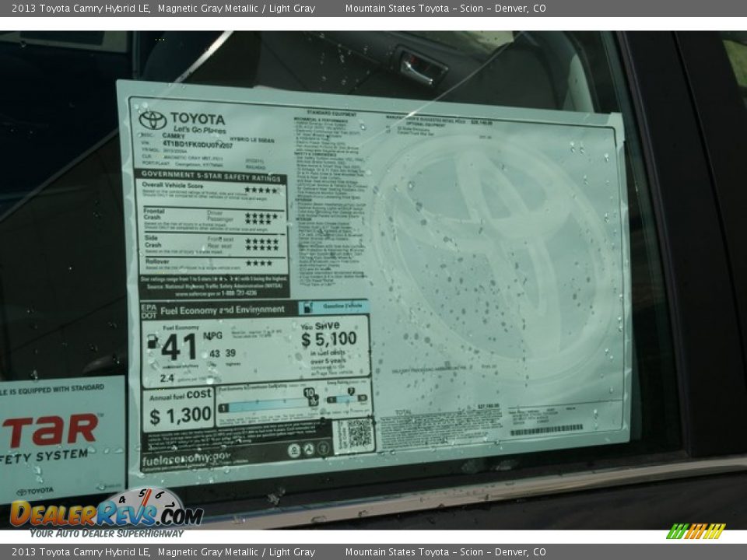
Task: Click the header vehicle title '2013 Toyota Camry Hybrid LE'
Action: click(x=80, y=8)
